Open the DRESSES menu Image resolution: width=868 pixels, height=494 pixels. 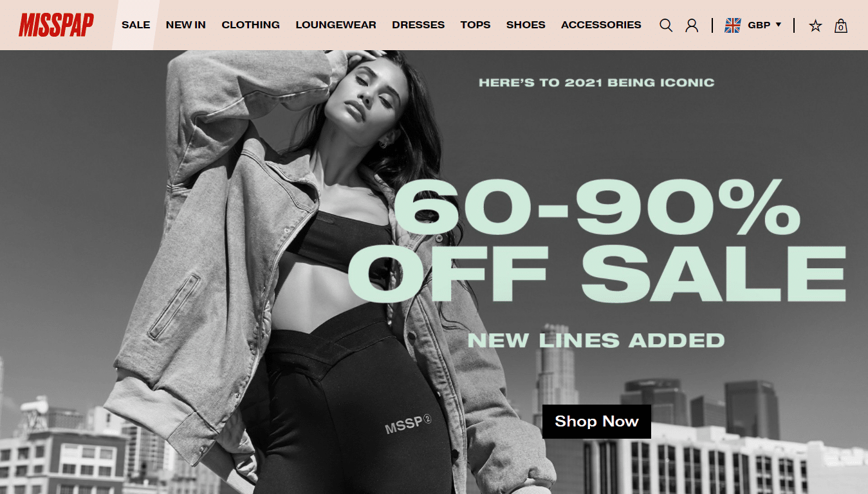[x=418, y=25]
